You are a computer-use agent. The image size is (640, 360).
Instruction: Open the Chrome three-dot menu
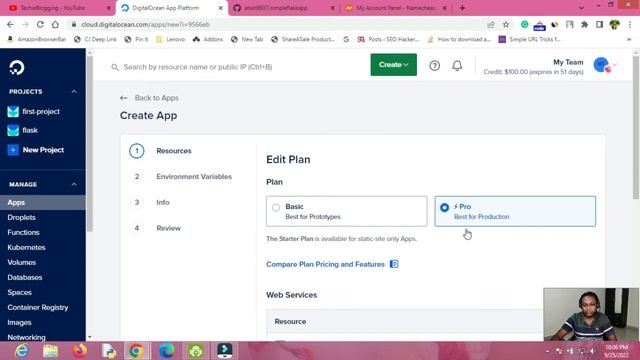tap(630, 24)
